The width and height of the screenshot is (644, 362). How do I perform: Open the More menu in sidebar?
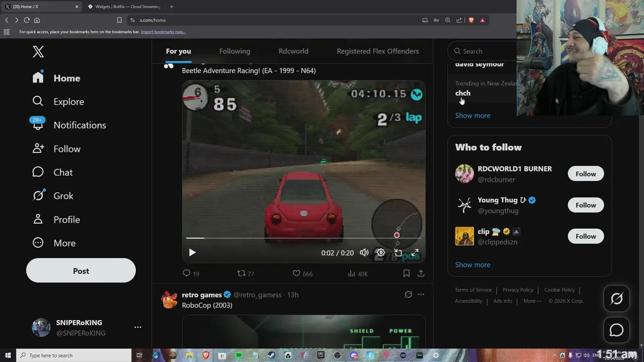(54, 243)
